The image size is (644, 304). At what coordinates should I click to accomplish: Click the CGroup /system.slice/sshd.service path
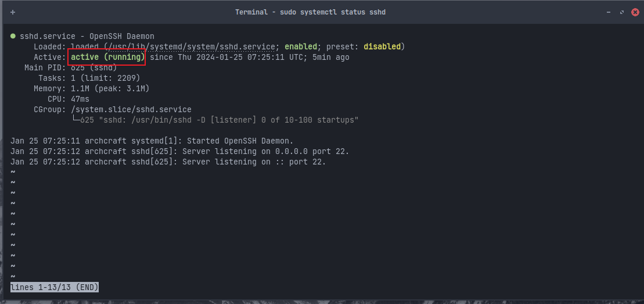[x=131, y=110]
